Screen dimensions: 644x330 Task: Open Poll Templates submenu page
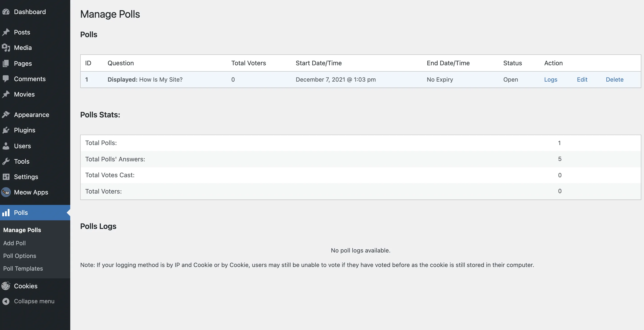(23, 269)
